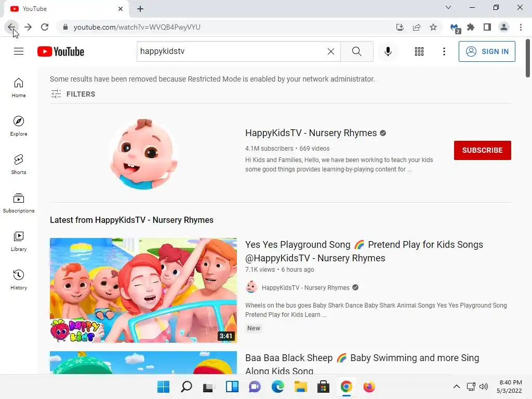Open File Explorer from taskbar
The width and height of the screenshot is (532, 399).
tap(301, 387)
